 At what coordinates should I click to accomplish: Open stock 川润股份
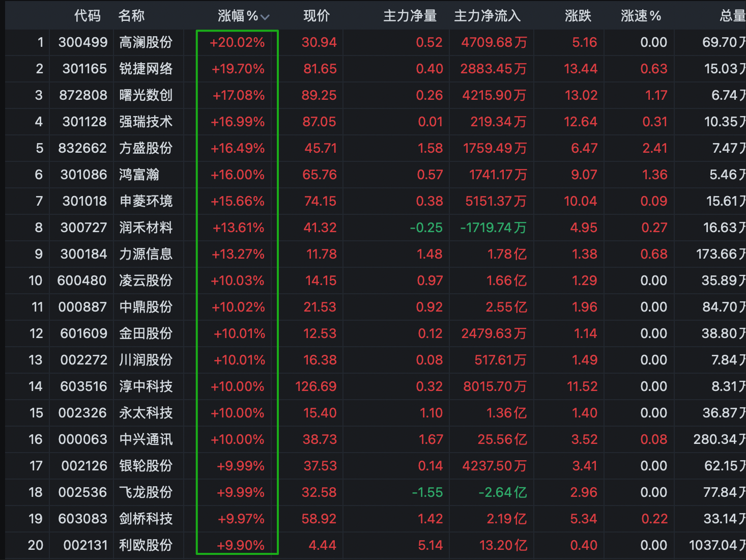pyautogui.click(x=146, y=360)
